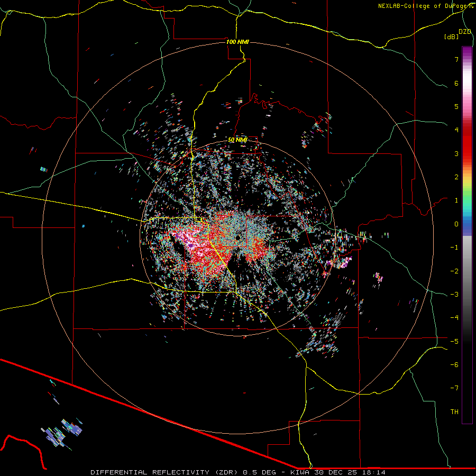The image size is (476, 476).
Task: Click the -6 value on the scale
Action: tap(454, 365)
